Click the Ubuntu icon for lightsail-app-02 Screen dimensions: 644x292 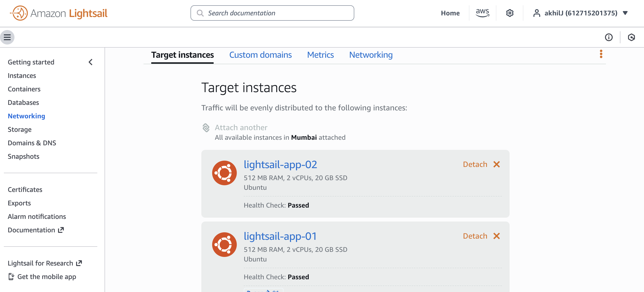pos(224,173)
